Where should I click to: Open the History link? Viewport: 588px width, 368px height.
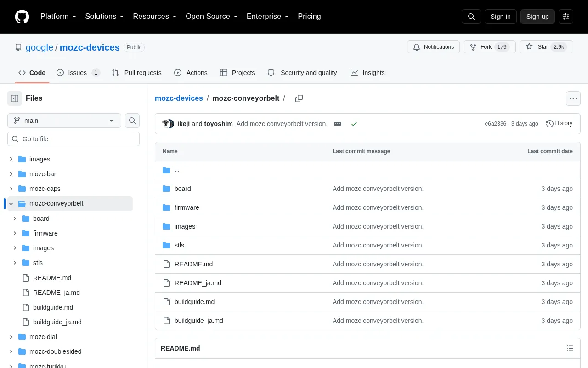click(559, 123)
